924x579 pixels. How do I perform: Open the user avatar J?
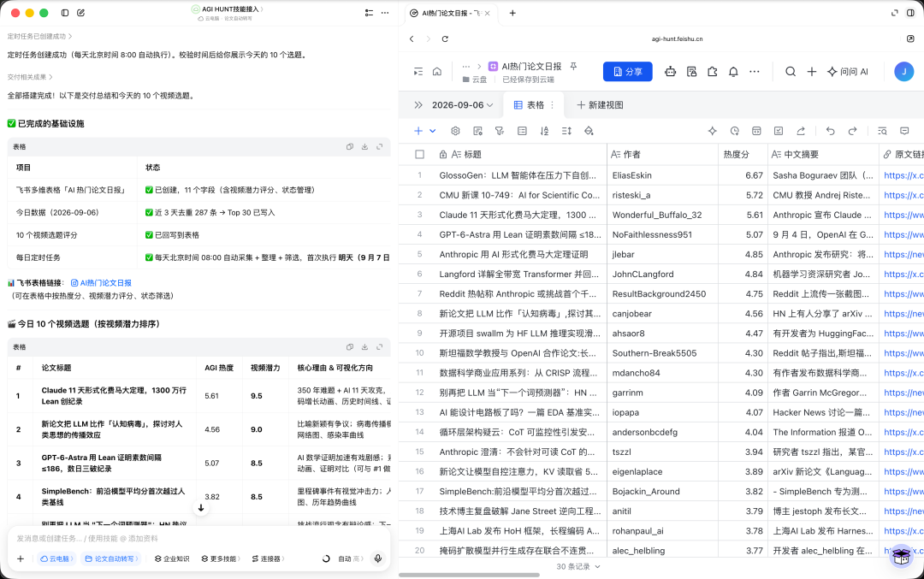903,71
